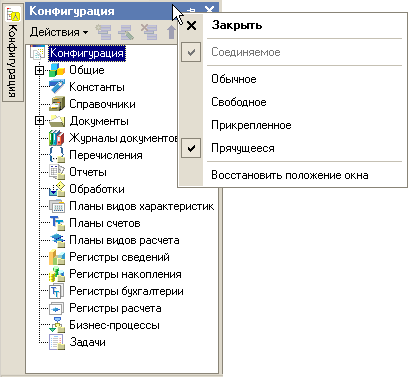The height and width of the screenshot is (377, 408).
Task: Select Восстановить положение окна
Action: tap(290, 175)
